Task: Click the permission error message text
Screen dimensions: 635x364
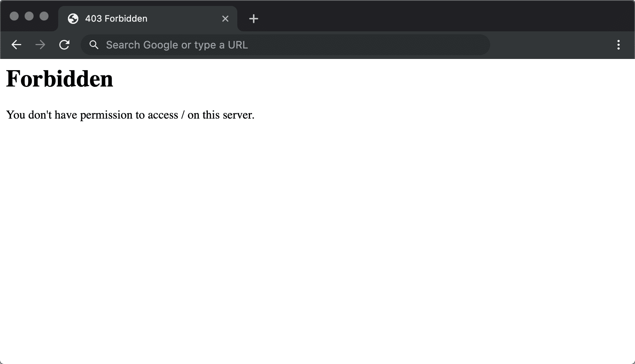Action: (x=131, y=115)
